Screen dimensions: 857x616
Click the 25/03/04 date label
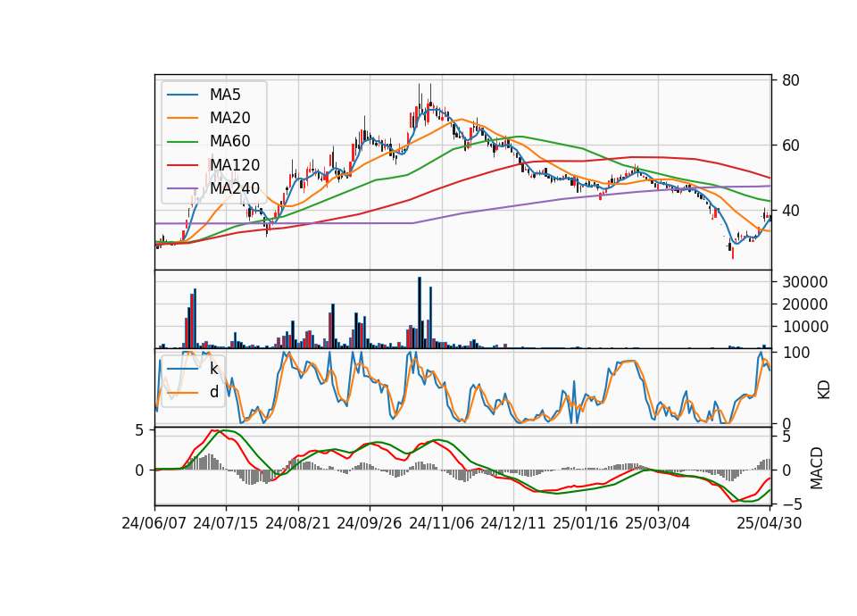point(658,523)
